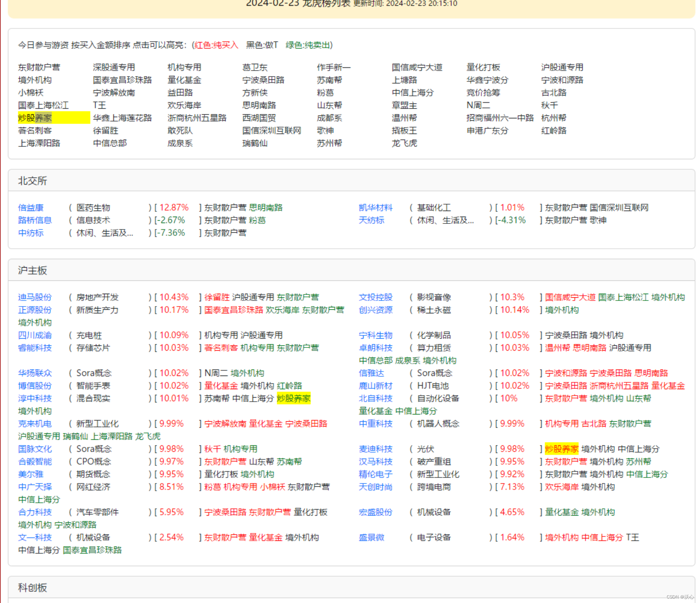Open stock 国脉文化
The image size is (700, 603).
(35, 449)
